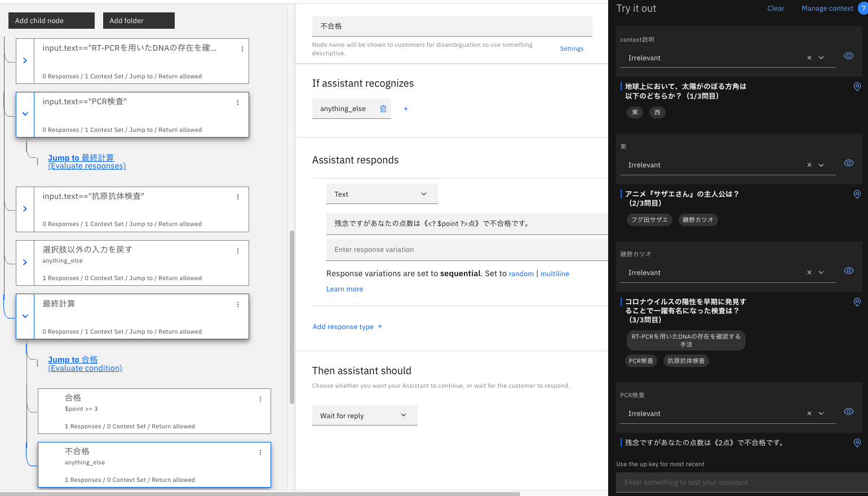Remove the context説明 intent using its x icon
Image resolution: width=868 pixels, height=496 pixels.
click(809, 57)
